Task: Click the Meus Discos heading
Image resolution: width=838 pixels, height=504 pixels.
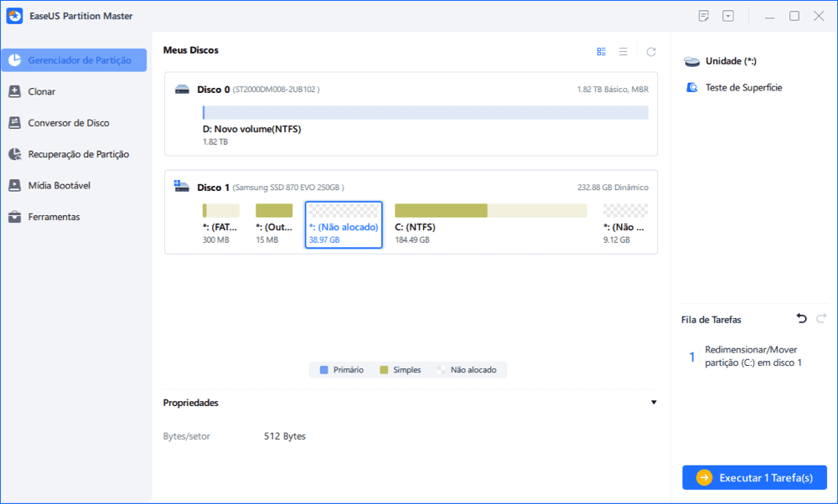Action: (x=191, y=50)
